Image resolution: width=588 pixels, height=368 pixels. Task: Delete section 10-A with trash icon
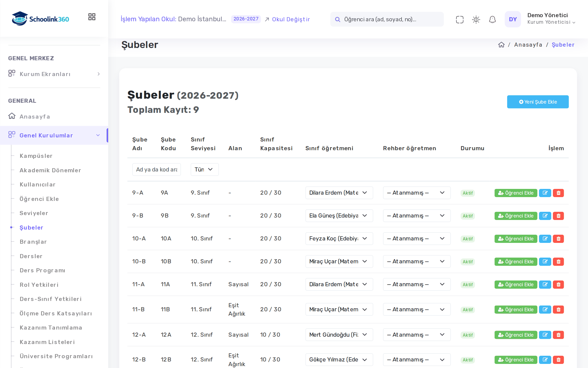tap(558, 239)
